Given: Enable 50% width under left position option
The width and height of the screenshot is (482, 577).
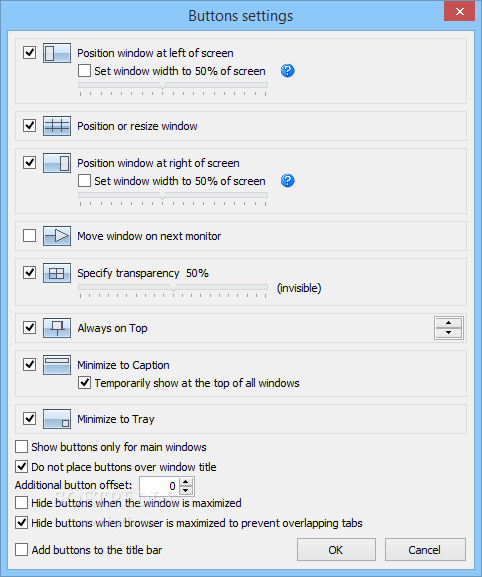Looking at the screenshot, I should pyautogui.click(x=84, y=71).
